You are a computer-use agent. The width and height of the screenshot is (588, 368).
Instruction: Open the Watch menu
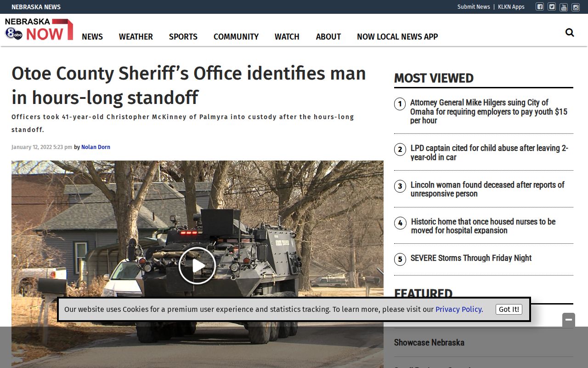[x=287, y=37]
